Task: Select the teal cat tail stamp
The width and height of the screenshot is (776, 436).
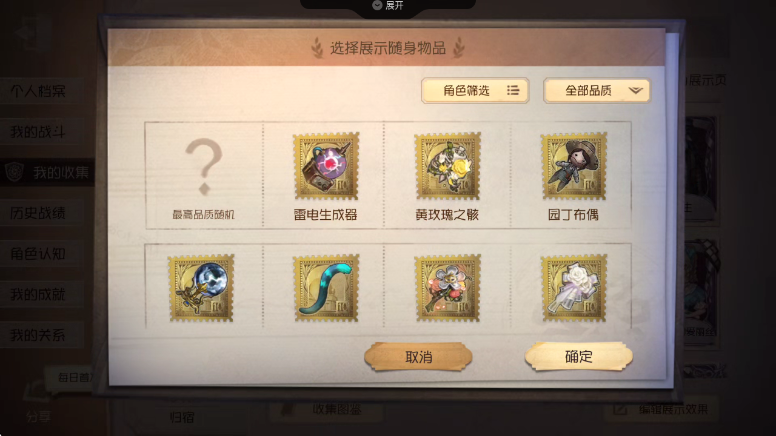Action: 326,288
